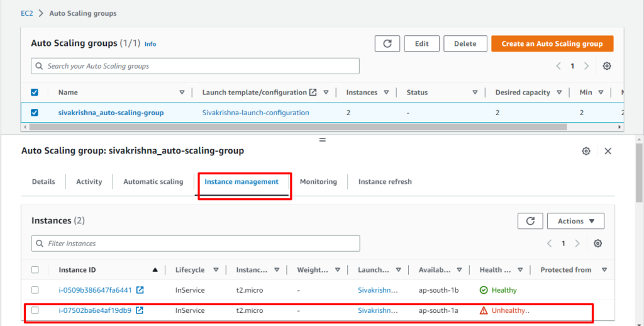
Task: Sort by Name column arrow
Action: pyautogui.click(x=182, y=93)
